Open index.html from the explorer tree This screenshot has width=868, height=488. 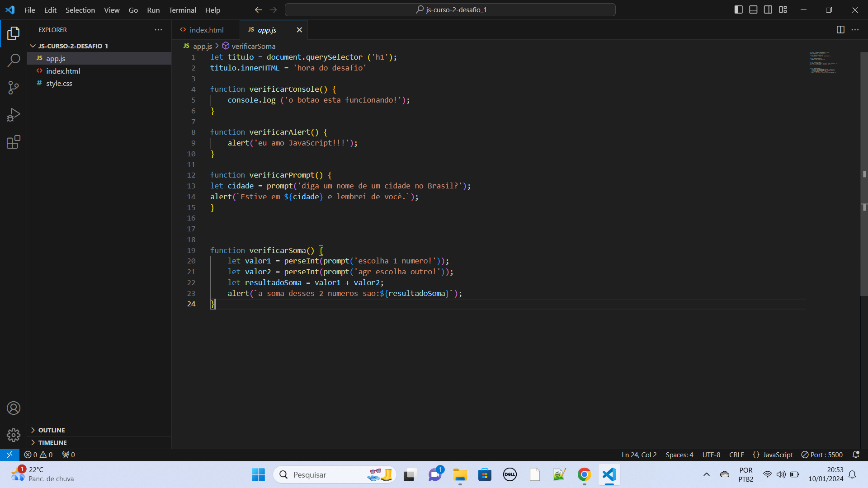tap(99, 71)
